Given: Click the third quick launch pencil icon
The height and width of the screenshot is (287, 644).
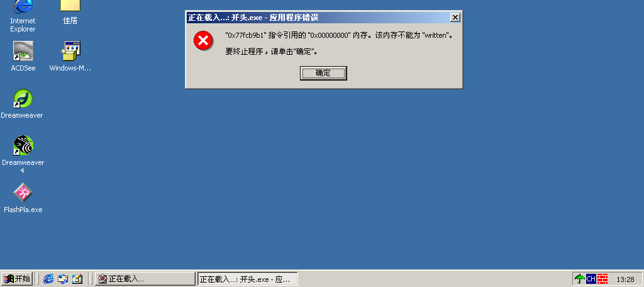Looking at the screenshot, I should pos(77,279).
